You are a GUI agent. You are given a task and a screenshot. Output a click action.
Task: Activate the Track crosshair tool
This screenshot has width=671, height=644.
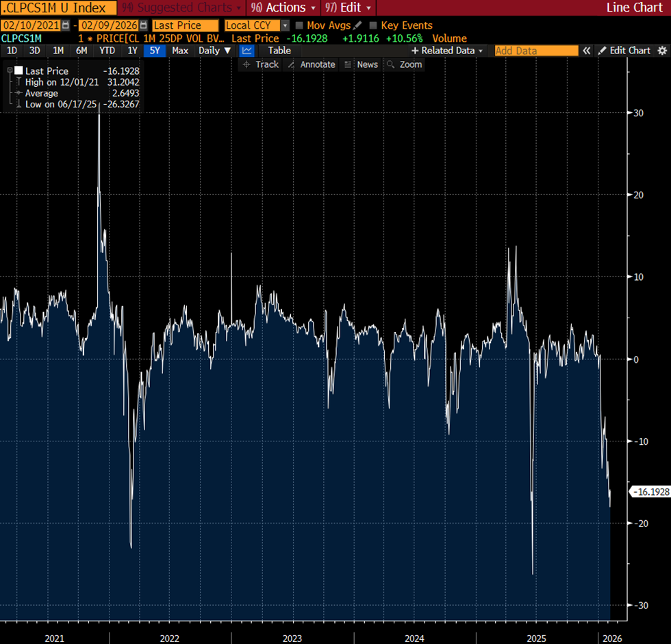point(260,64)
